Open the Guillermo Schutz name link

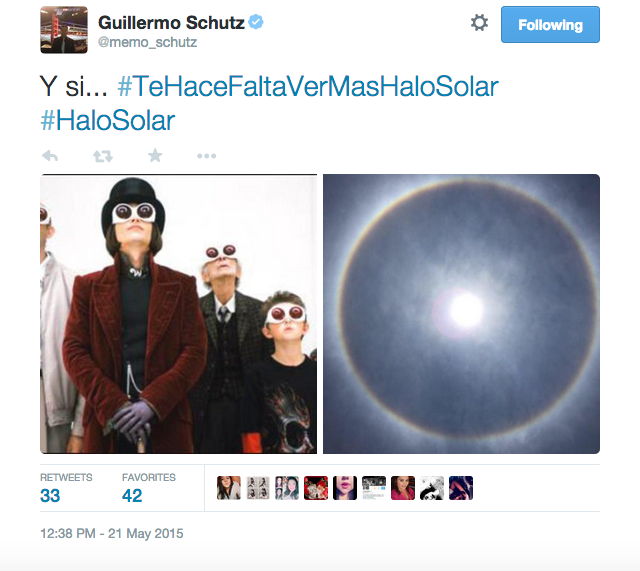[x=171, y=22]
